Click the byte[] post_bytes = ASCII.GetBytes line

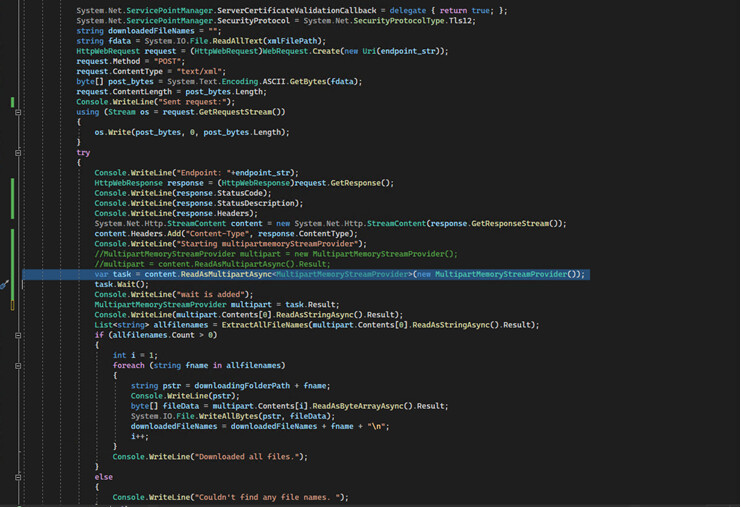pyautogui.click(x=219, y=82)
